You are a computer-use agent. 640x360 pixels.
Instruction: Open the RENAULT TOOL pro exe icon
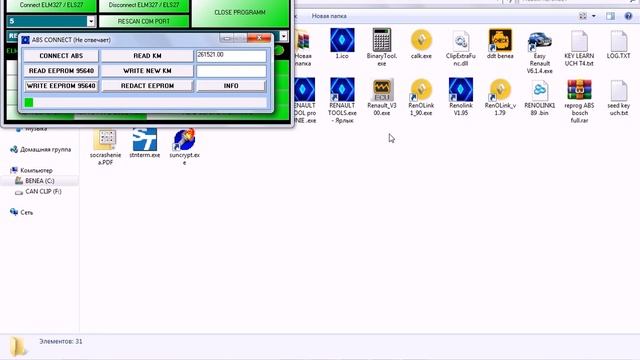[x=304, y=90]
